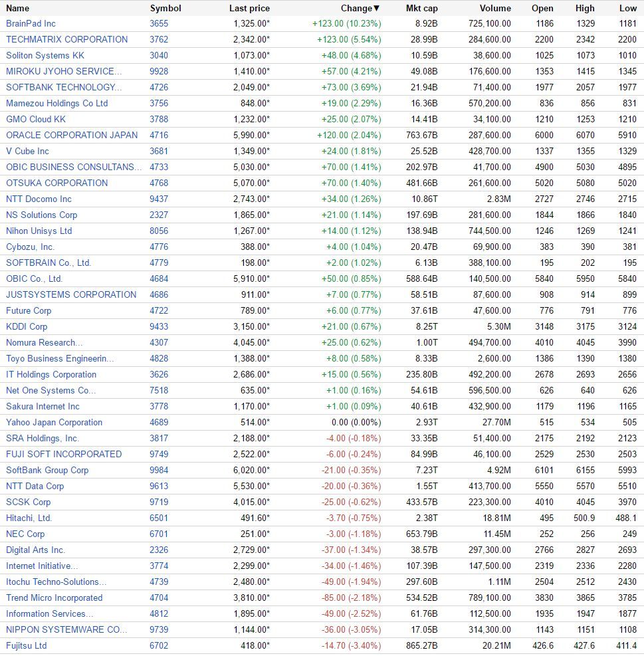Open Itochu Techno-Solutions link
This screenshot has height=656, width=644.
[56, 582]
